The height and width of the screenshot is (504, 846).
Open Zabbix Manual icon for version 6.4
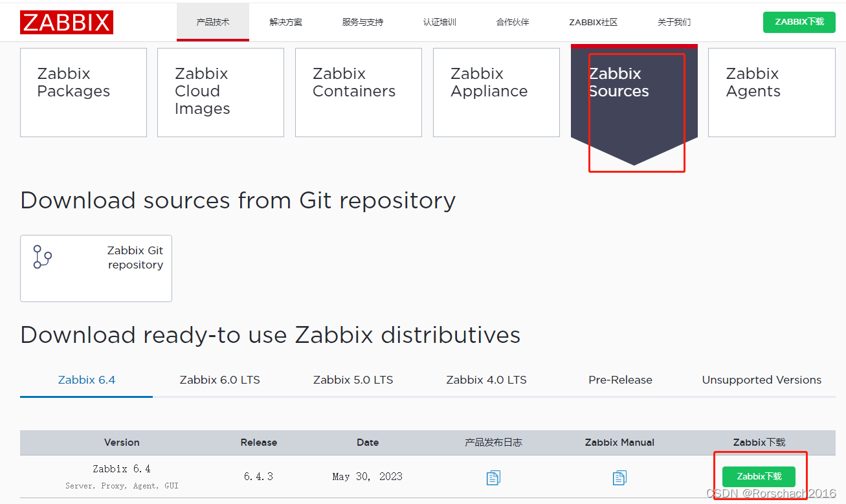tap(619, 477)
